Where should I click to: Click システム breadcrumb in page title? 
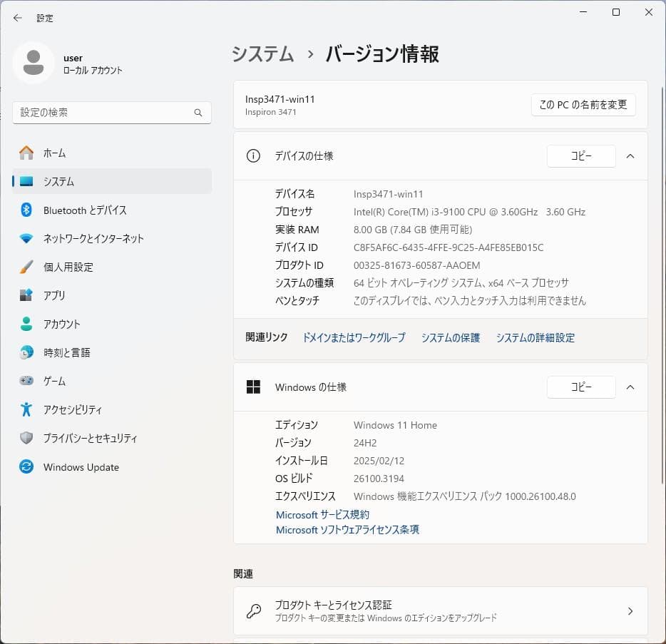coord(263,54)
